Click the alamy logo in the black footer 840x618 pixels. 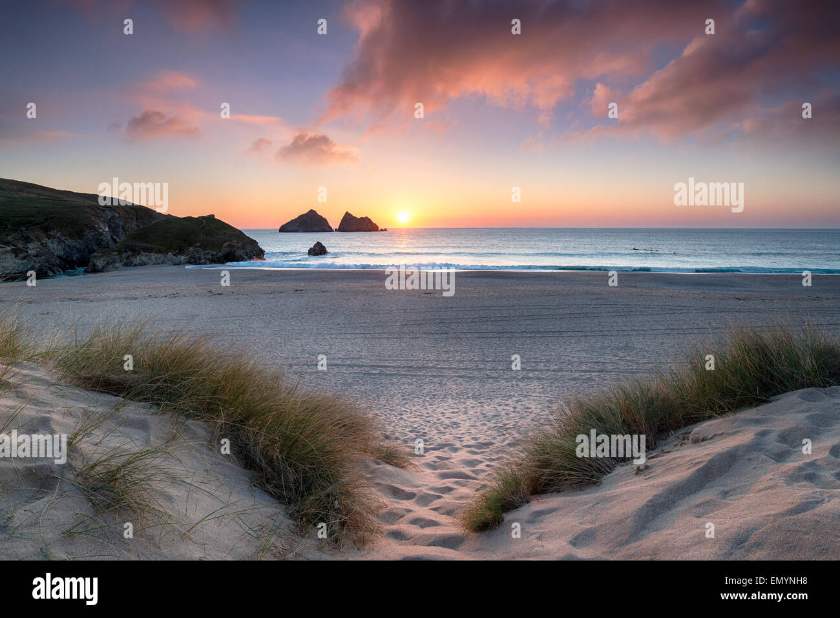[x=65, y=588]
